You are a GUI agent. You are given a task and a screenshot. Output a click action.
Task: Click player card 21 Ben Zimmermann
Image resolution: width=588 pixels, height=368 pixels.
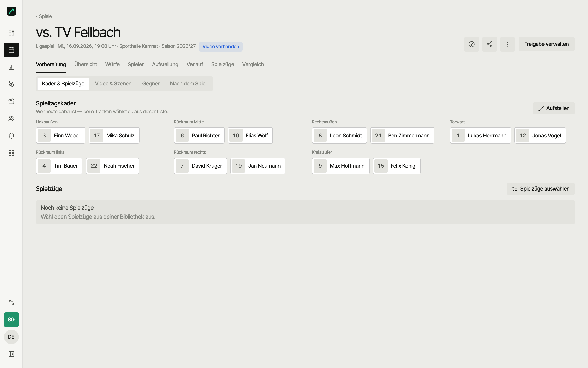coord(402,135)
